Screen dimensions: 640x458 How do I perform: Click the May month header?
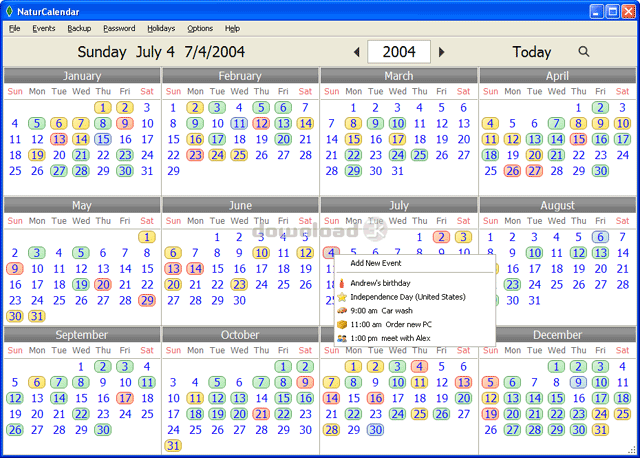pyautogui.click(x=82, y=205)
